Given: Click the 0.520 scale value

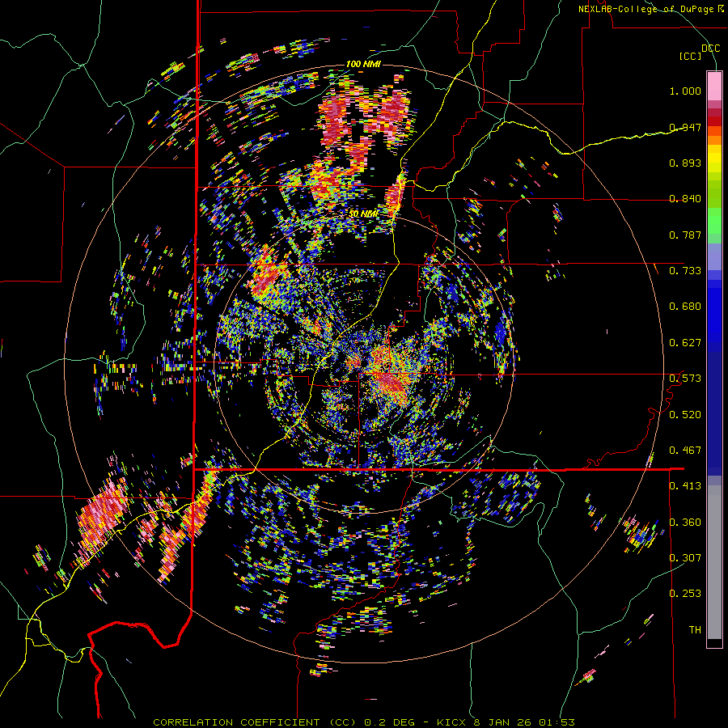Looking at the screenshot, I should point(685,415).
